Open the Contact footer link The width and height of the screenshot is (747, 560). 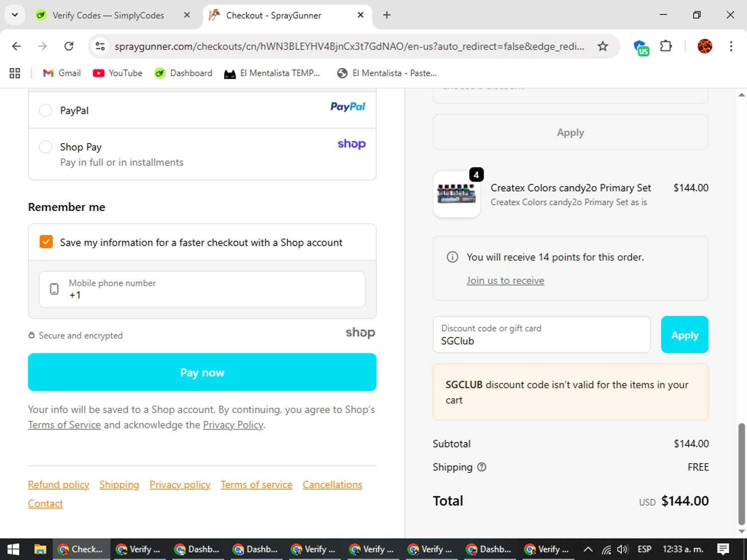click(45, 504)
